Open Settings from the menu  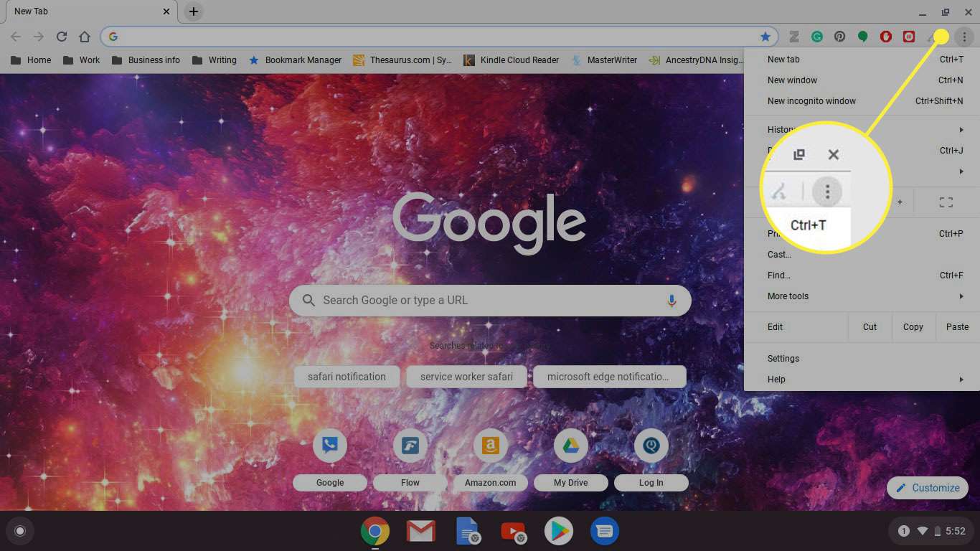pyautogui.click(x=862, y=359)
